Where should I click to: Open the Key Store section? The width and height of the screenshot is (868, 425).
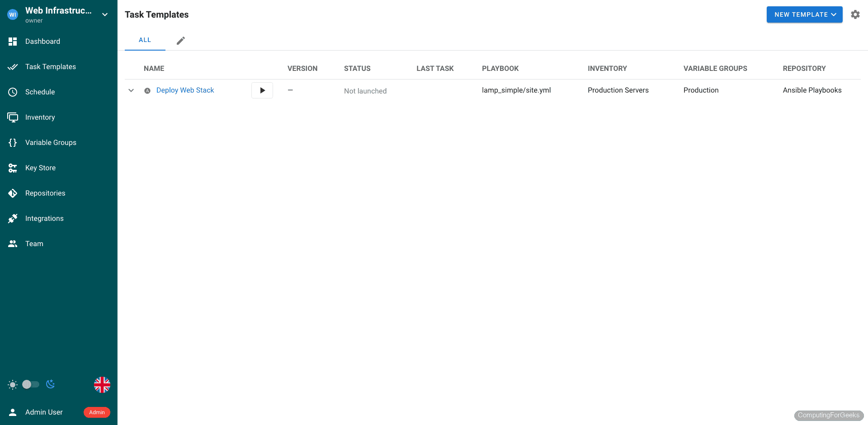(x=41, y=168)
